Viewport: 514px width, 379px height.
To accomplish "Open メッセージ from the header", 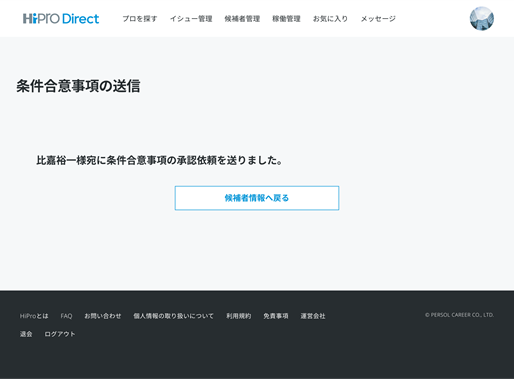I will coord(378,19).
